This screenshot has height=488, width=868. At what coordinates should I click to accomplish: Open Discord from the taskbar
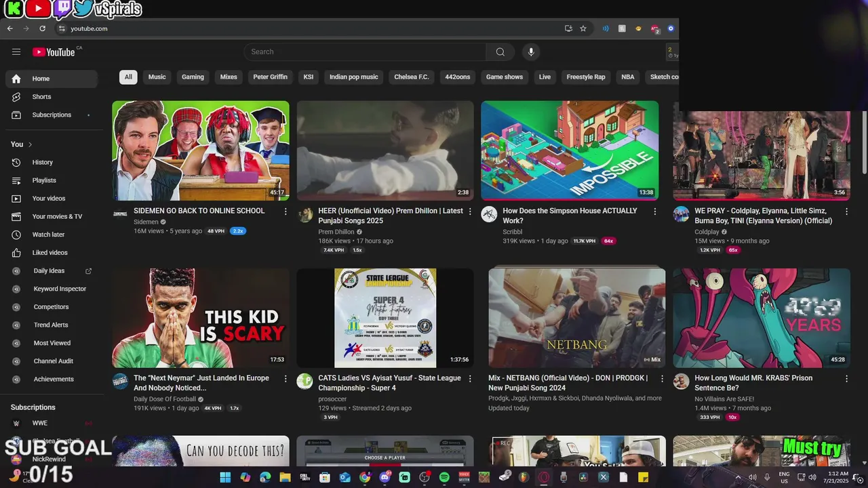(x=384, y=477)
